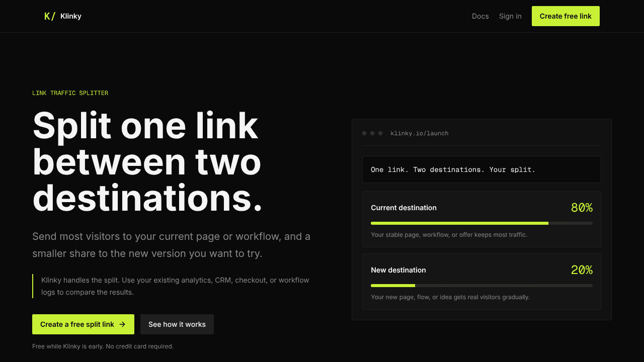The image size is (644, 362).
Task: Click the Klinky brand name
Action: tap(71, 16)
